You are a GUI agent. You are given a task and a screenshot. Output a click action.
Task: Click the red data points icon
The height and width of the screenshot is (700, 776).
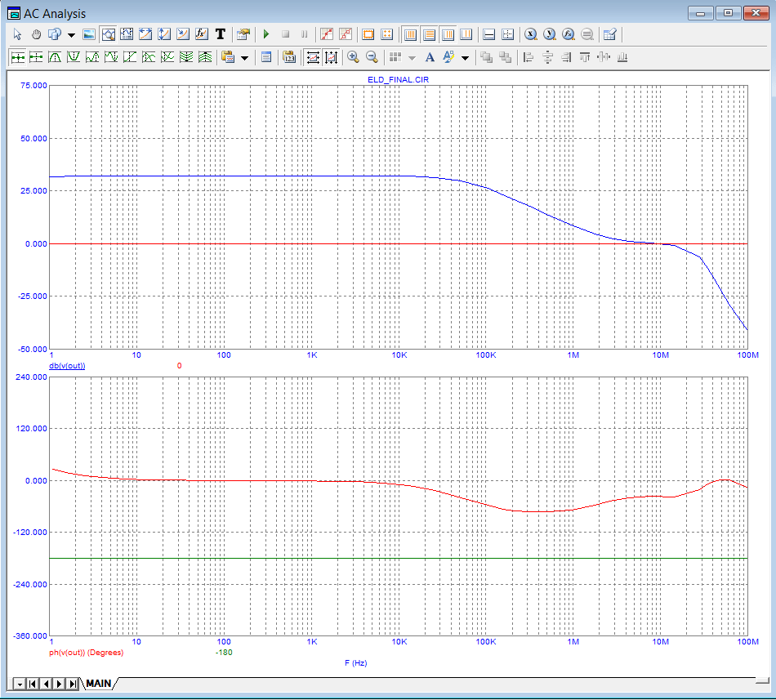(327, 34)
